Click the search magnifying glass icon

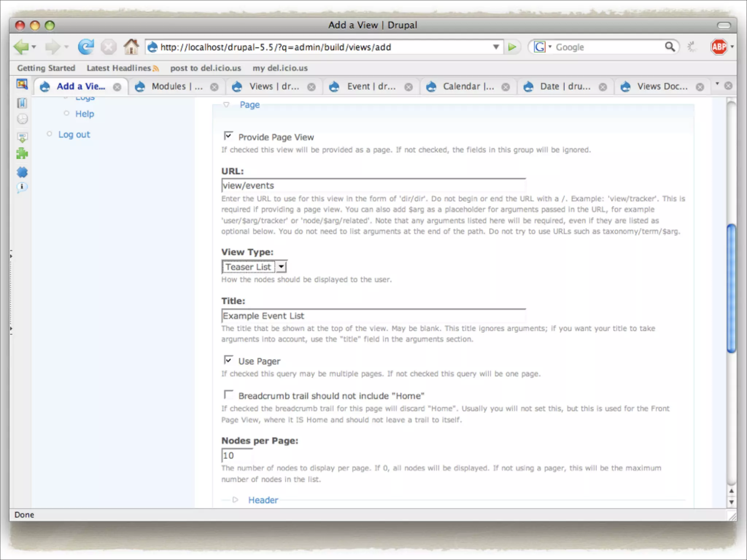click(670, 47)
